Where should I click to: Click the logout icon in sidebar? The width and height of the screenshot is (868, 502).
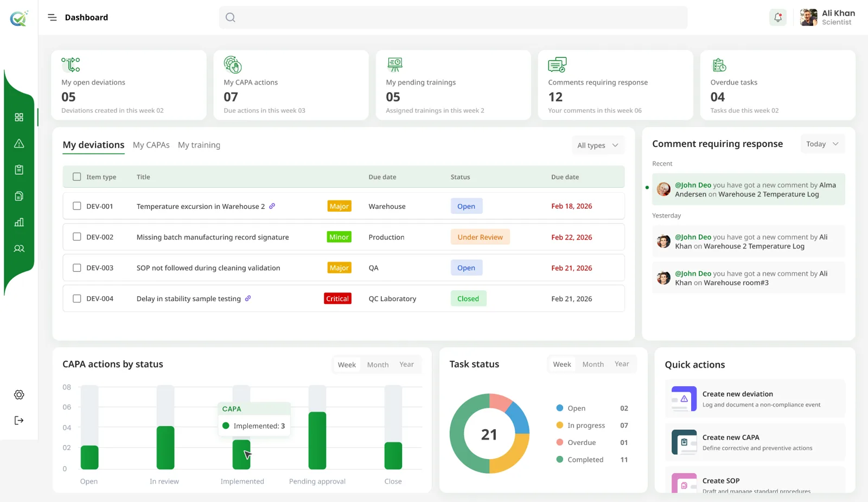(19, 420)
